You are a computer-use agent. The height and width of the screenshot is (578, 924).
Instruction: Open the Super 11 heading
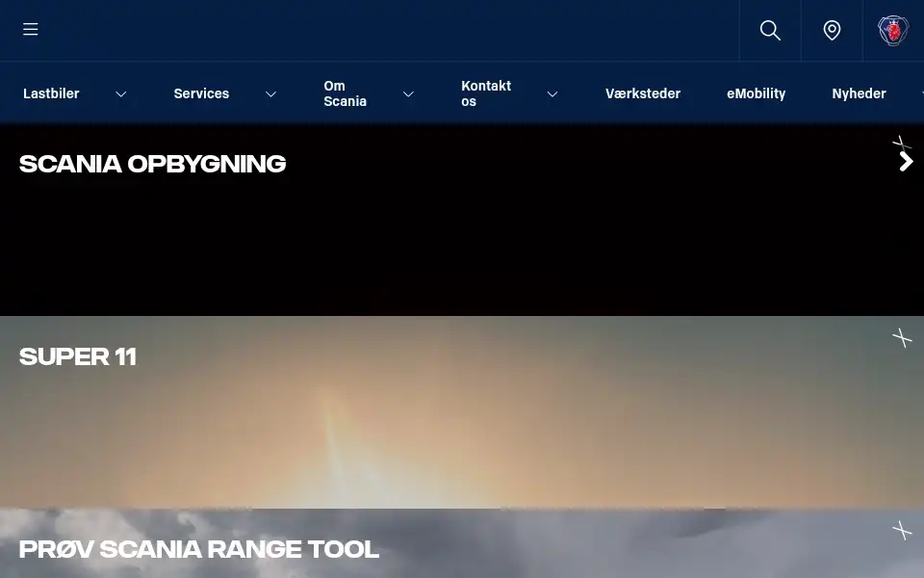pos(78,356)
